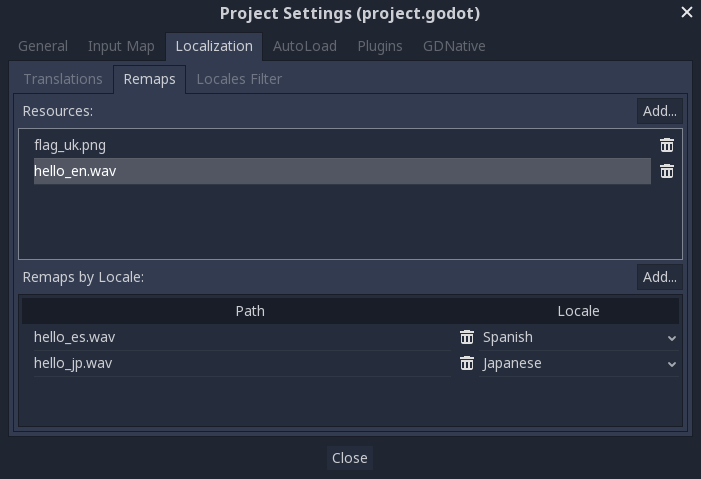This screenshot has height=479, width=701.
Task: Switch to the Translations sub-tab
Action: (63, 79)
